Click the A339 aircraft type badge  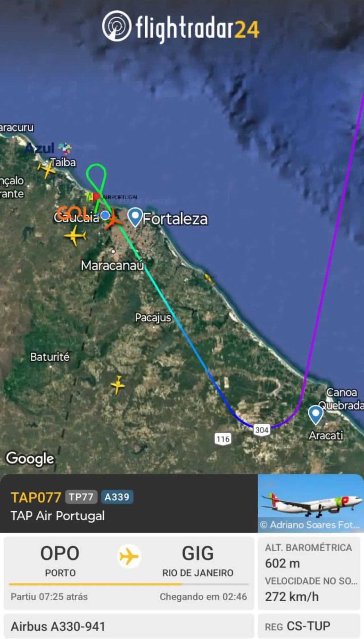coord(117,497)
